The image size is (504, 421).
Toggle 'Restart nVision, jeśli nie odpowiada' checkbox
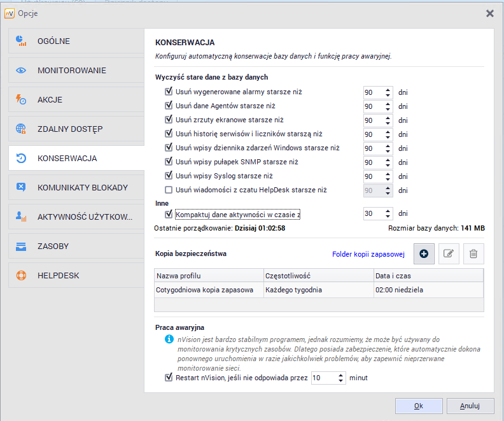169,378
